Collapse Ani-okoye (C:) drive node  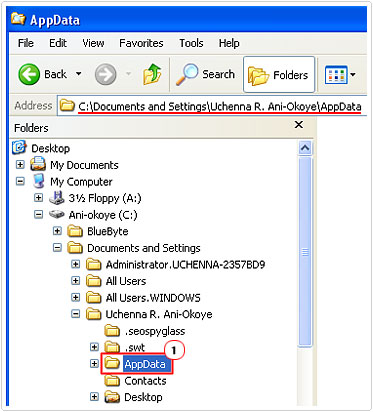pyautogui.click(x=39, y=215)
